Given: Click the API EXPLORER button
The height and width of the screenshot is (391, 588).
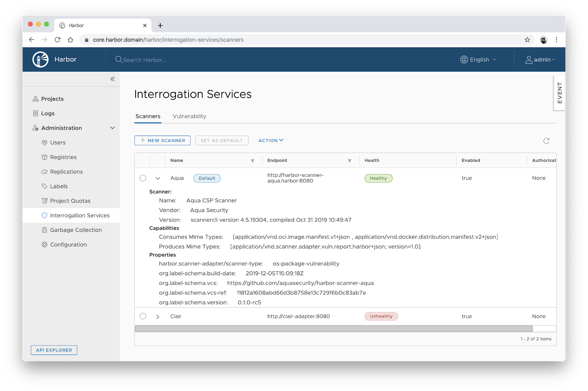Looking at the screenshot, I should 54,350.
